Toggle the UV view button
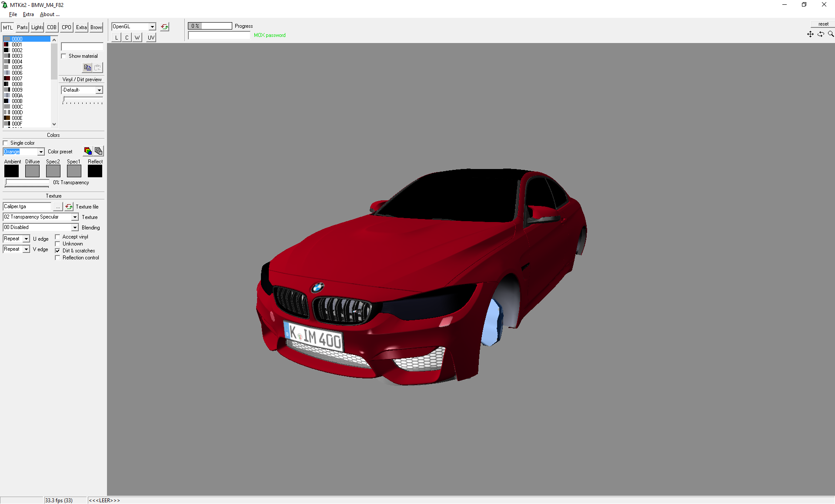This screenshot has width=835, height=504. point(151,38)
